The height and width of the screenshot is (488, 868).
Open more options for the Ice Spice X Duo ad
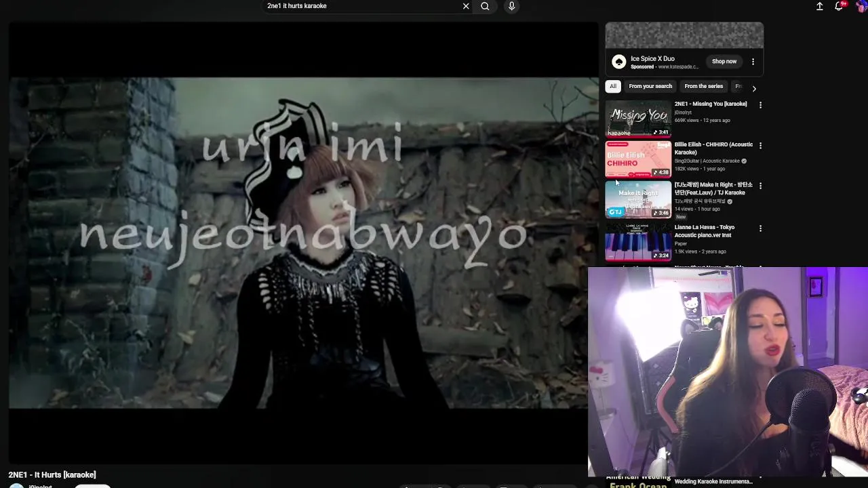[753, 62]
